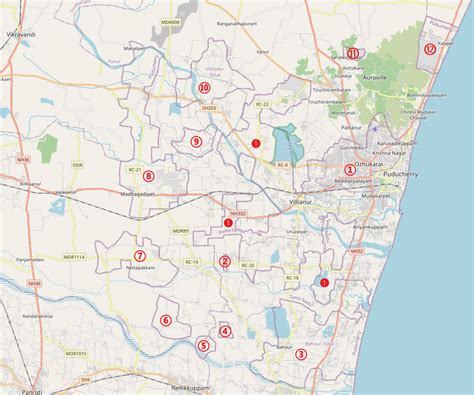Click circled number 3 marker near Bahour
Image resolution: width=474 pixels, height=395 pixels.
click(x=301, y=354)
